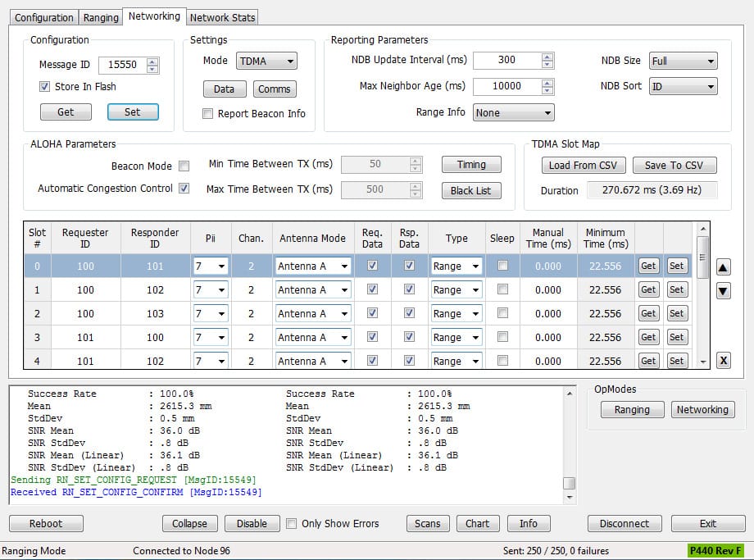Screen dimensions: 754x560
Task: Click the Load From CSV button
Action: [x=583, y=166]
